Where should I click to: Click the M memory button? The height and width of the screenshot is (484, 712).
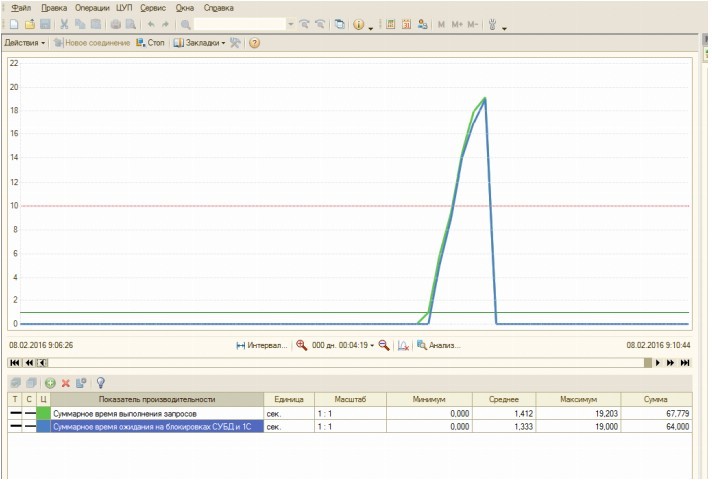pos(441,25)
